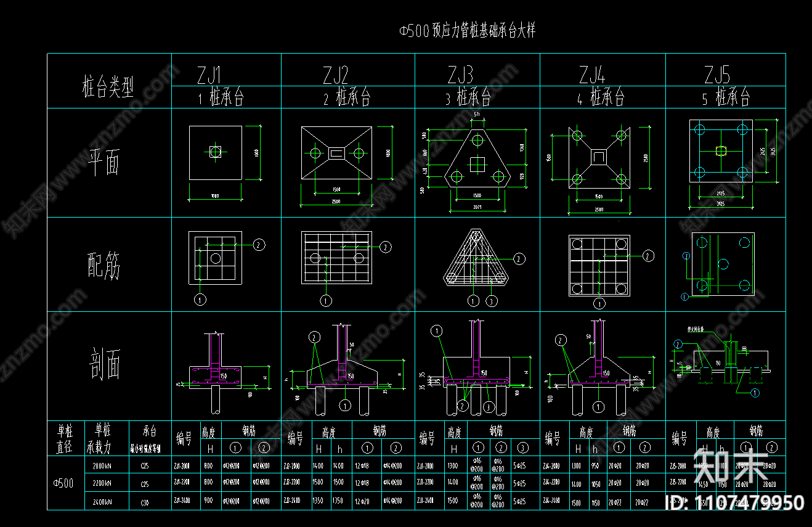Screen dimensions: 812x527
Task: Click the 编号 header in ZJ1 table
Action: coord(184,439)
